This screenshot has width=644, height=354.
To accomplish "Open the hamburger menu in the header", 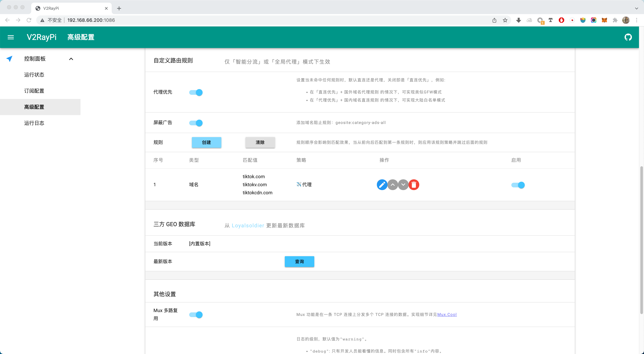I will click(x=11, y=37).
